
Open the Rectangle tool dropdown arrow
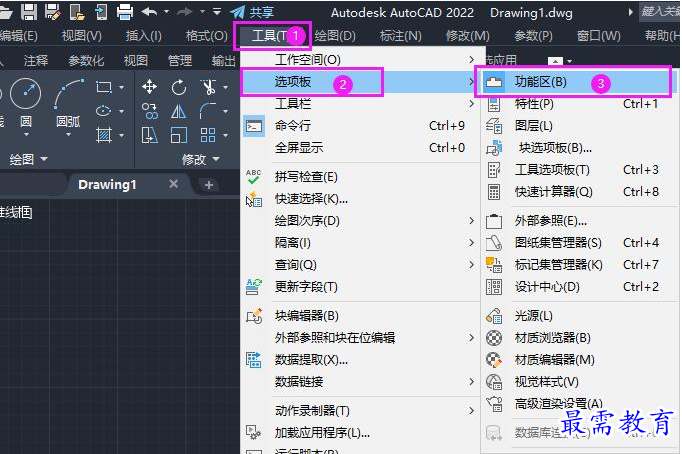(x=121, y=87)
